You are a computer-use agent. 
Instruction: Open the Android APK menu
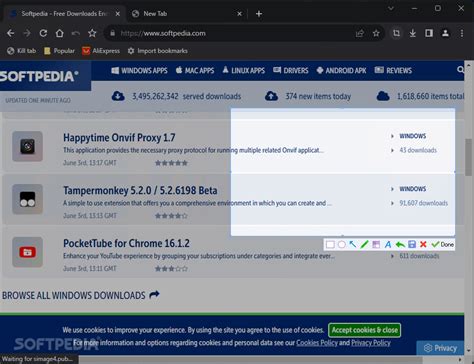pyautogui.click(x=341, y=70)
